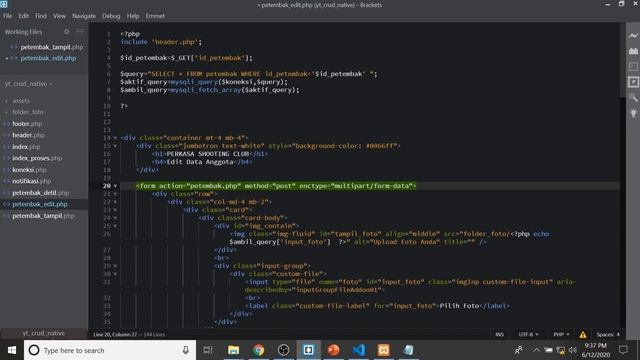Fold the form element at line 20
The image size is (640, 360).
(115, 186)
